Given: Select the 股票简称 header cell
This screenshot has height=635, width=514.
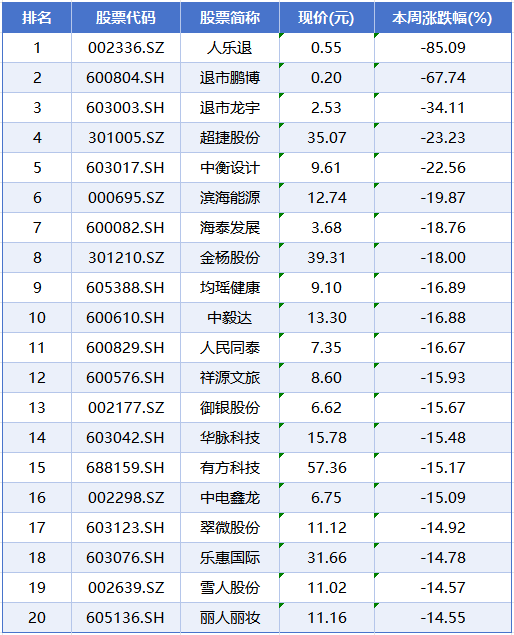Looking at the screenshot, I should [x=230, y=17].
